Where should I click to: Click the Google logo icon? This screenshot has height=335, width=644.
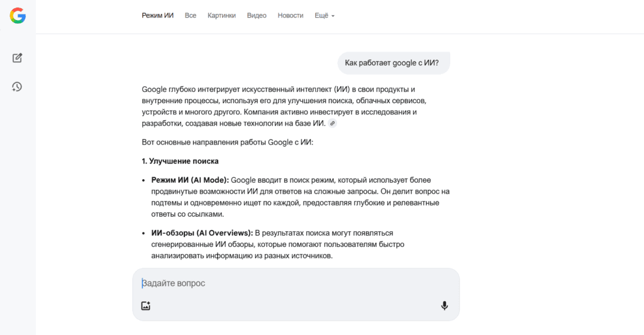coord(18,16)
